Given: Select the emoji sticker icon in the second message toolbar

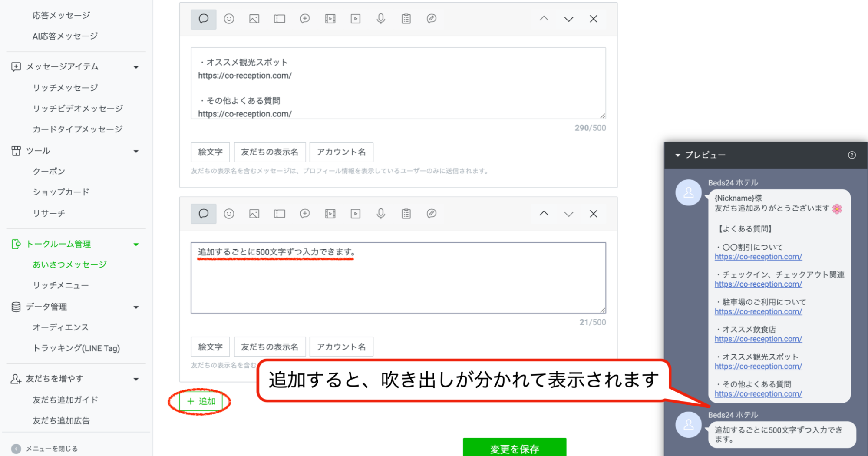Looking at the screenshot, I should click(229, 214).
